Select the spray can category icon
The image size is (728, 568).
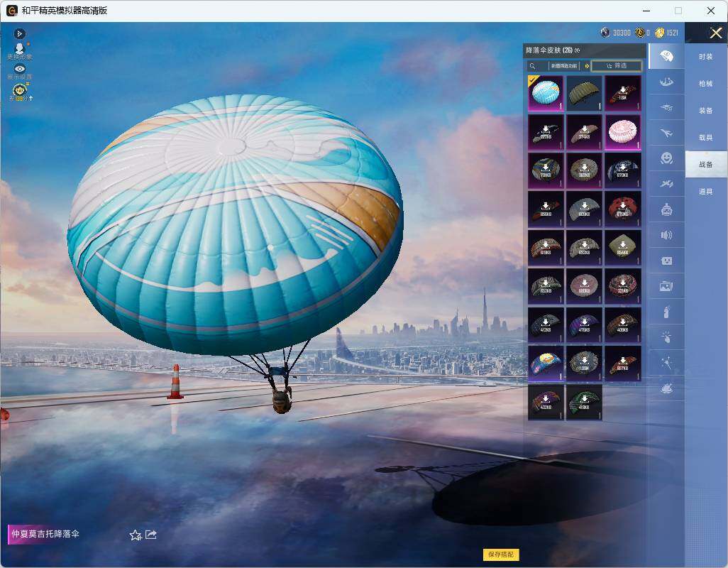tap(666, 312)
